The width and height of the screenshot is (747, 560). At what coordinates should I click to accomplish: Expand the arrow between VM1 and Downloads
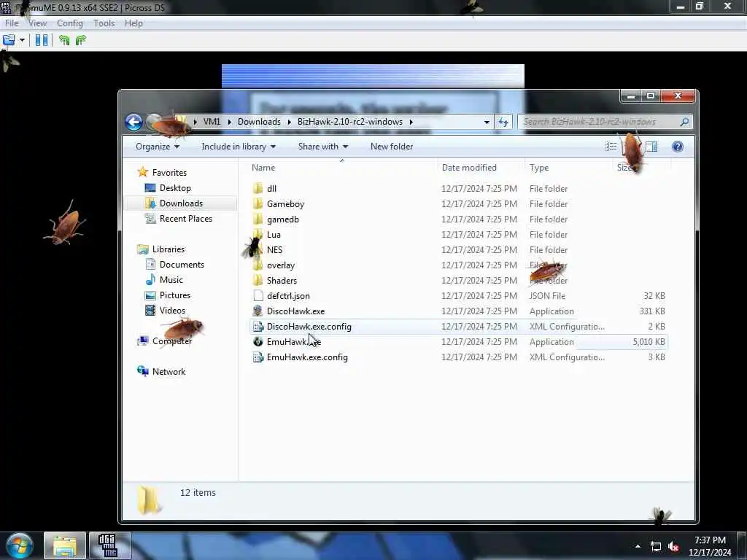coord(230,122)
